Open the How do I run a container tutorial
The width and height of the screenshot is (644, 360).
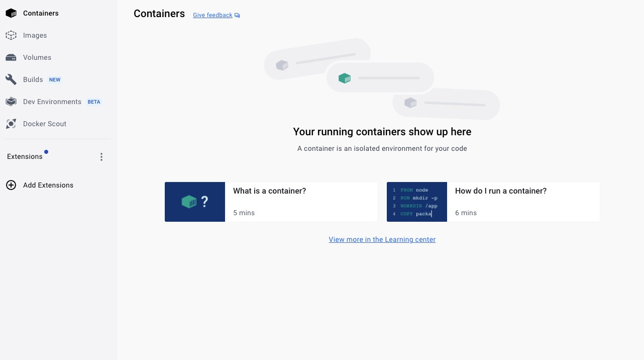point(493,202)
